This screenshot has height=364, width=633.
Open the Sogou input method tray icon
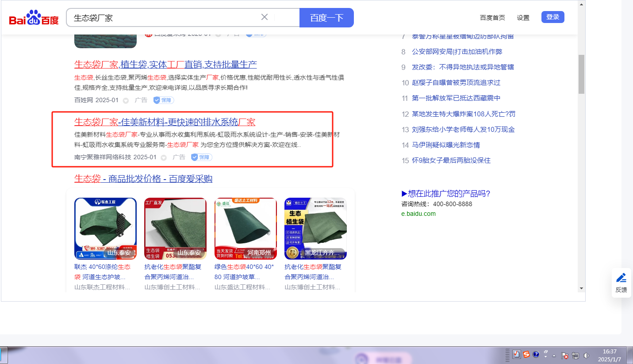tap(526, 354)
